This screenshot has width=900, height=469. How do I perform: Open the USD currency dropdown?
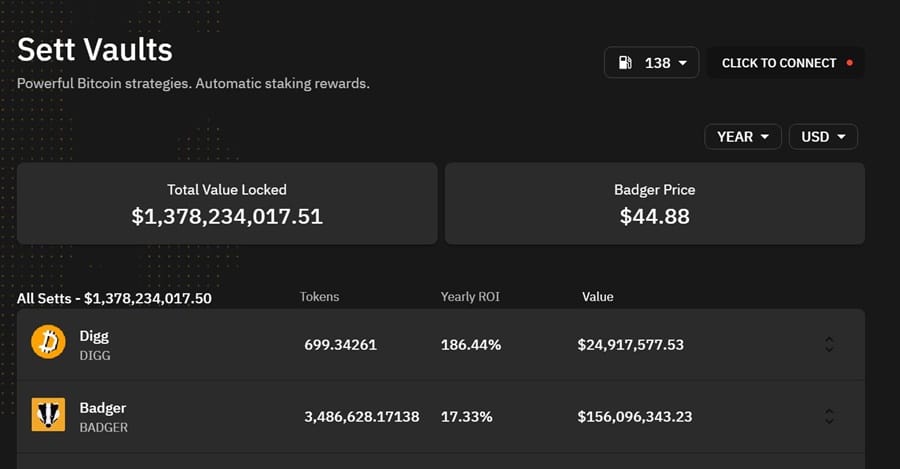click(823, 137)
